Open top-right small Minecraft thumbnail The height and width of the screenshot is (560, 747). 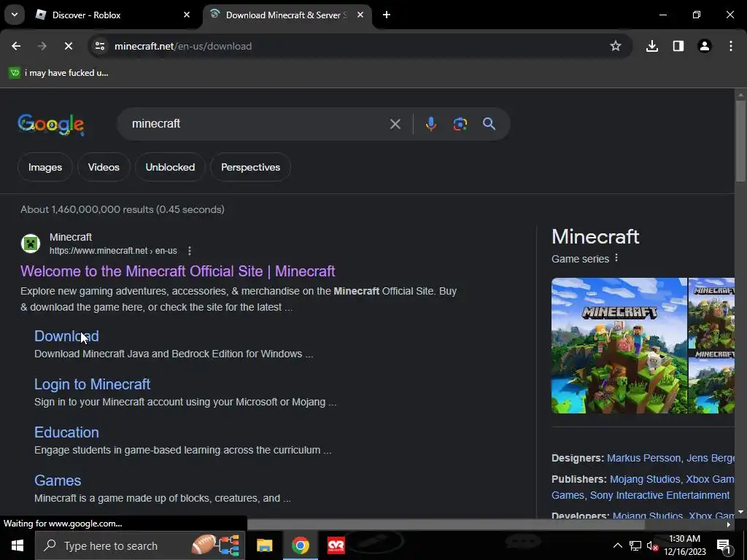(x=712, y=314)
